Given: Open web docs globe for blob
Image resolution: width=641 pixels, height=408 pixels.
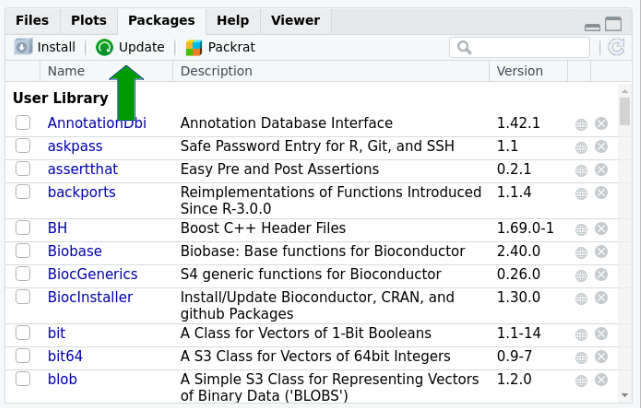Looking at the screenshot, I should 581,380.
